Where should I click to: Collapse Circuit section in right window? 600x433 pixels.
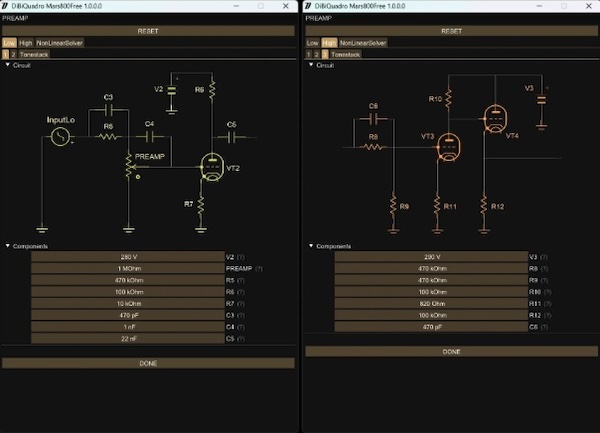311,65
